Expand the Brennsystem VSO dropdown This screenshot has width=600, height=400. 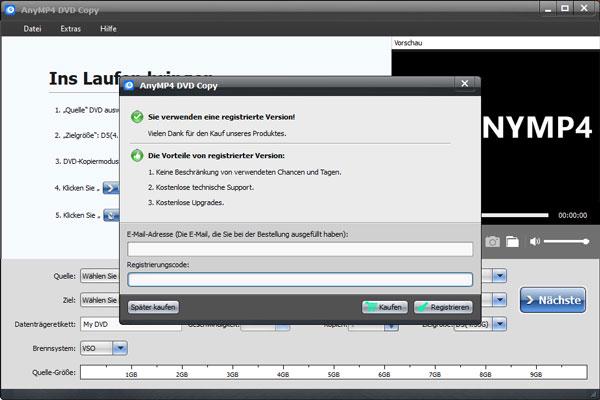coord(120,348)
